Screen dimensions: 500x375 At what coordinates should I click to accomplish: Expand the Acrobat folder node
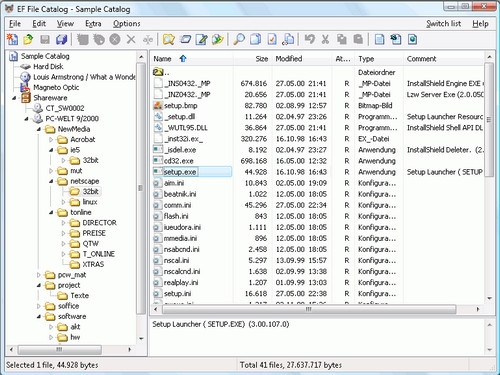click(51, 140)
